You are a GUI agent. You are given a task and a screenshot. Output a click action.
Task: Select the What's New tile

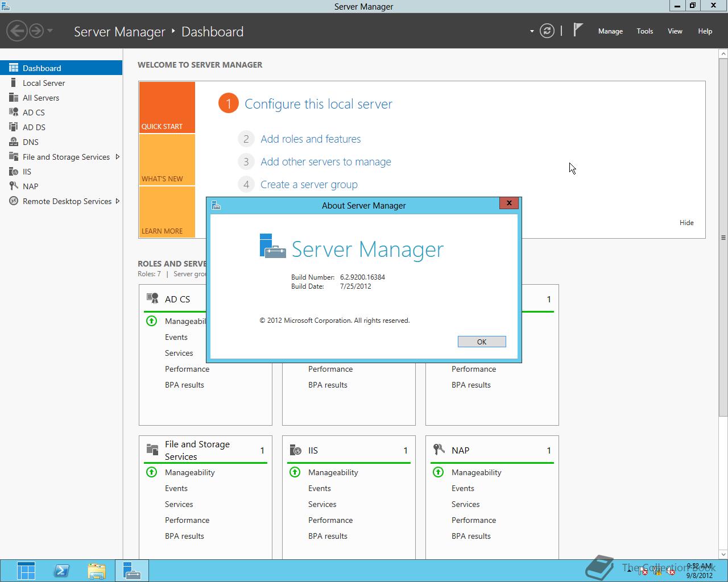[x=167, y=160]
